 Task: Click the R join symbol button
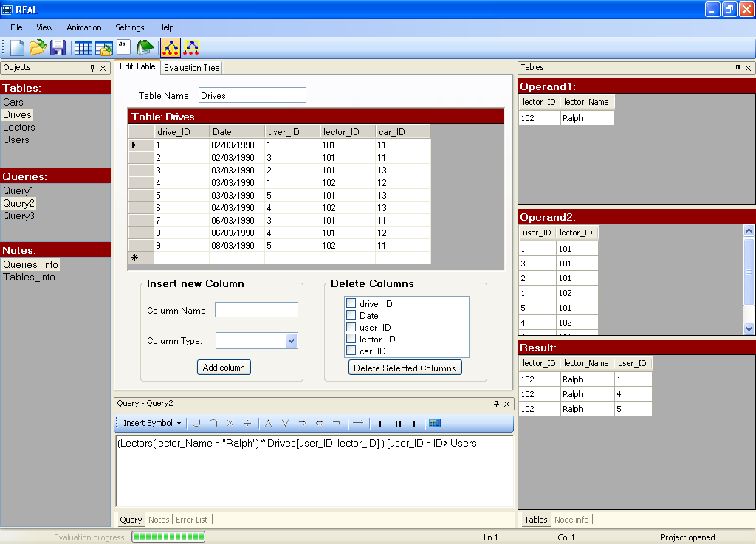click(398, 424)
